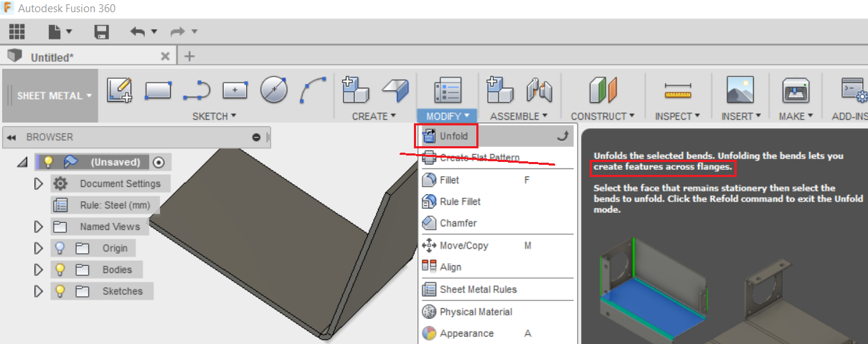
Task: Open the INSPECT dropdown menu
Action: (x=677, y=116)
